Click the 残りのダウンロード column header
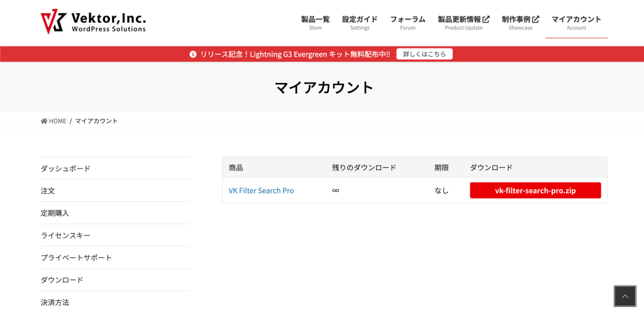 (364, 167)
